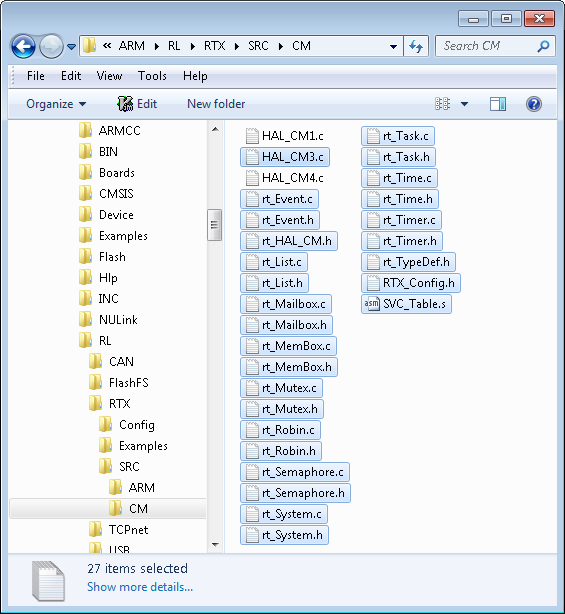Screen dimensions: 565x614
Task: Click the Edit toolbar icon
Action: [125, 104]
